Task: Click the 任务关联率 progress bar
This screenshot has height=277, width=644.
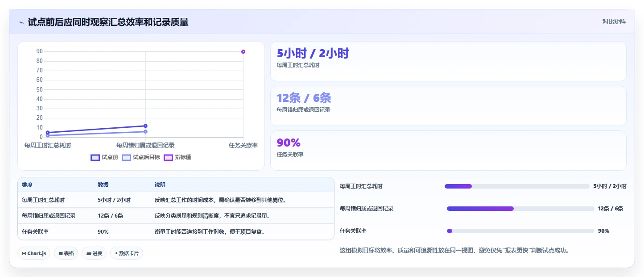Action: [x=520, y=231]
